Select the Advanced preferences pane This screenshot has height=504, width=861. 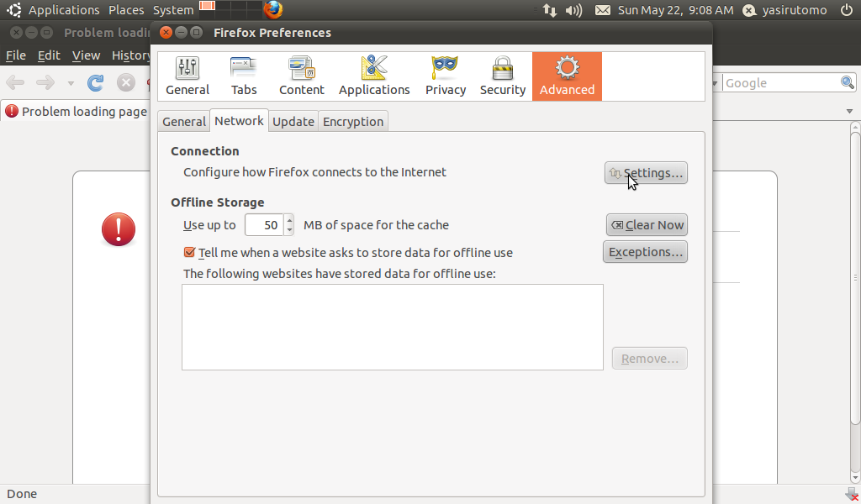tap(567, 76)
